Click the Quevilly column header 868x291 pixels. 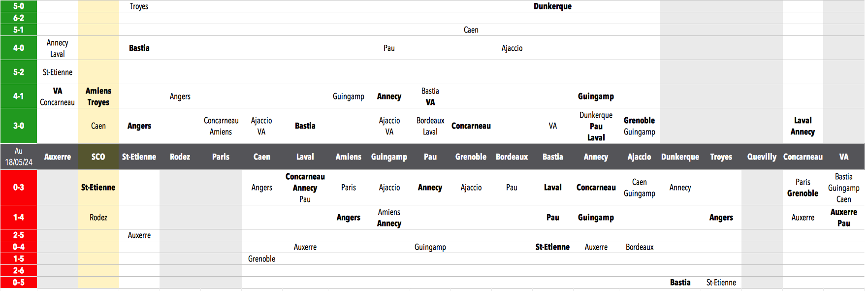tap(762, 157)
